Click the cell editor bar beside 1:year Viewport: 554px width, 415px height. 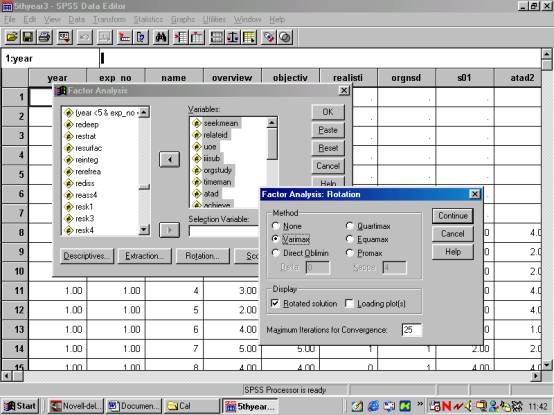320,58
